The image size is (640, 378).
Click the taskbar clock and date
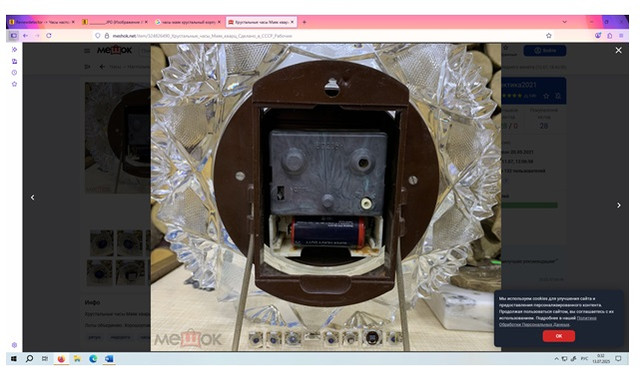pos(601,359)
